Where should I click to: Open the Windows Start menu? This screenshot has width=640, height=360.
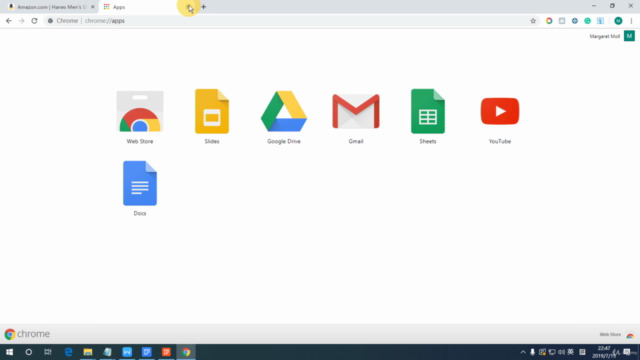[9, 352]
